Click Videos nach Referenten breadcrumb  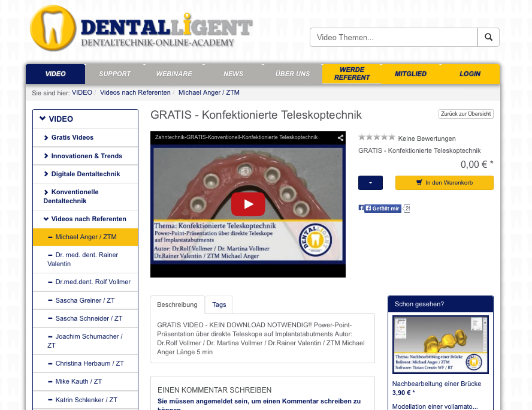(135, 93)
